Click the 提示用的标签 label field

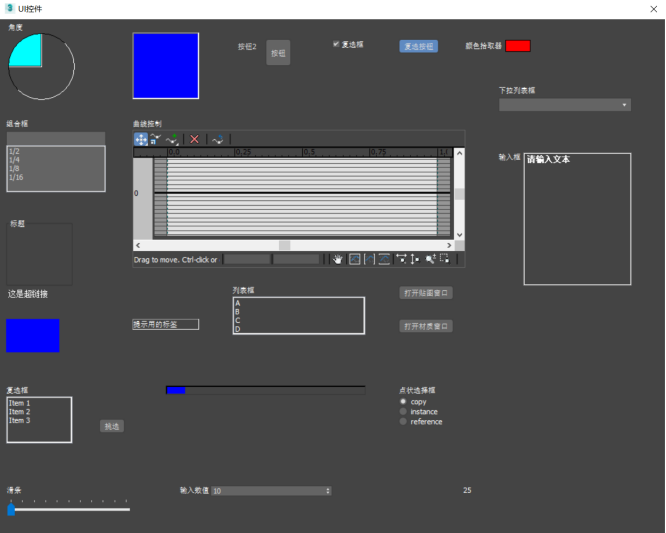(166, 324)
